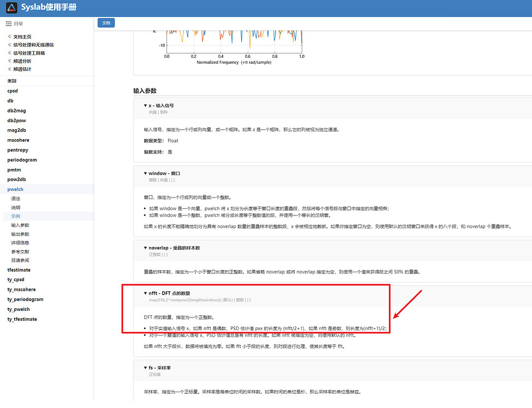Open the db2pow function page
This screenshot has height=408, width=532.
pyautogui.click(x=16, y=121)
